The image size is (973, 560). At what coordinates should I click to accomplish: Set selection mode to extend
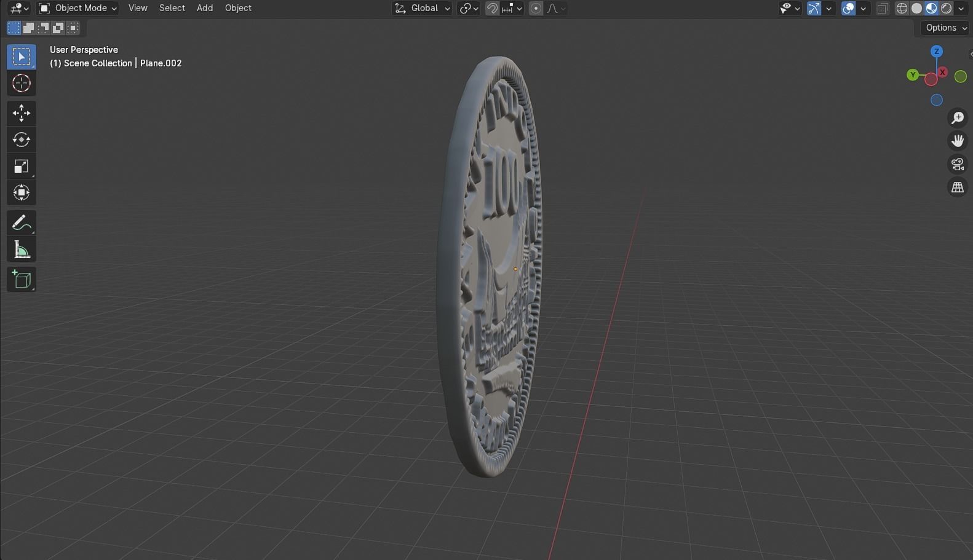click(28, 28)
